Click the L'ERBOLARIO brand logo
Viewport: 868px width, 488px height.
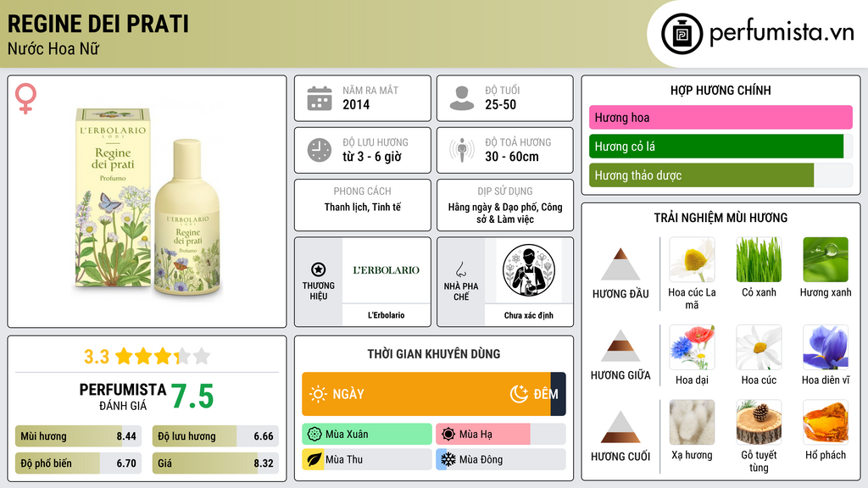coord(387,270)
